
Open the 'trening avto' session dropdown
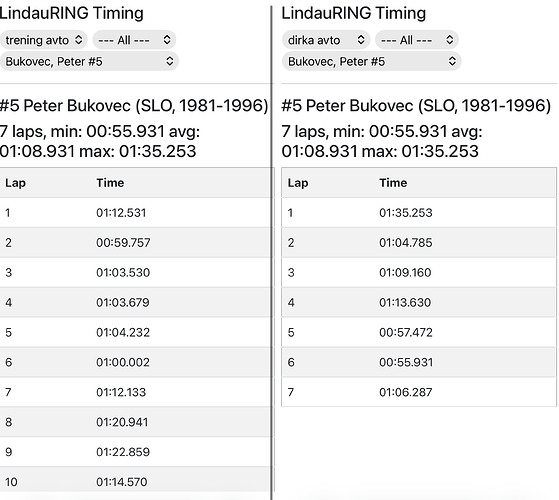tap(43, 40)
